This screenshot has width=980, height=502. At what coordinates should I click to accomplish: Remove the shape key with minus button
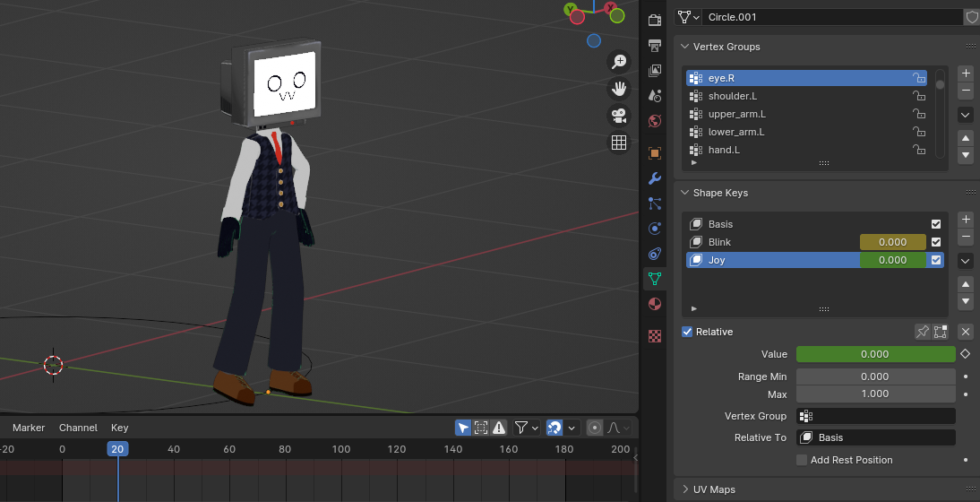pyautogui.click(x=966, y=237)
